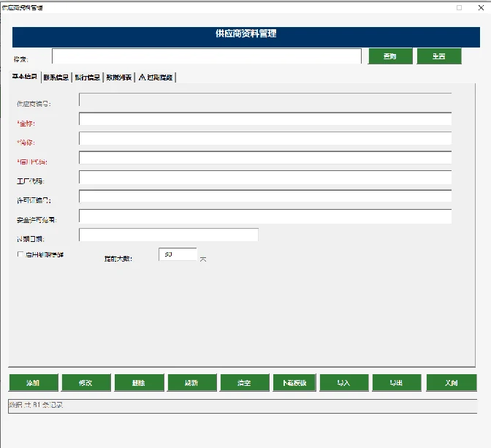Image resolution: width=491 pixels, height=448 pixels.
Task: Click the 工厂代码 input field
Action: (265, 177)
